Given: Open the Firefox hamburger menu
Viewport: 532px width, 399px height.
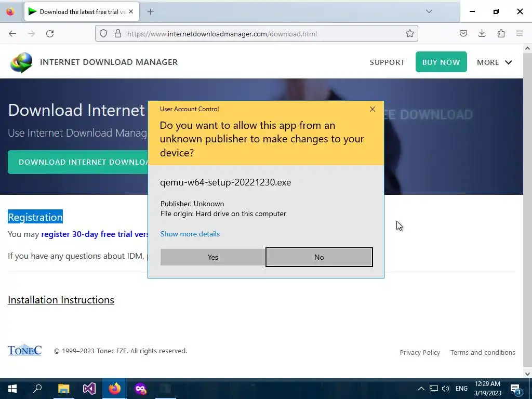Looking at the screenshot, I should coord(520,33).
